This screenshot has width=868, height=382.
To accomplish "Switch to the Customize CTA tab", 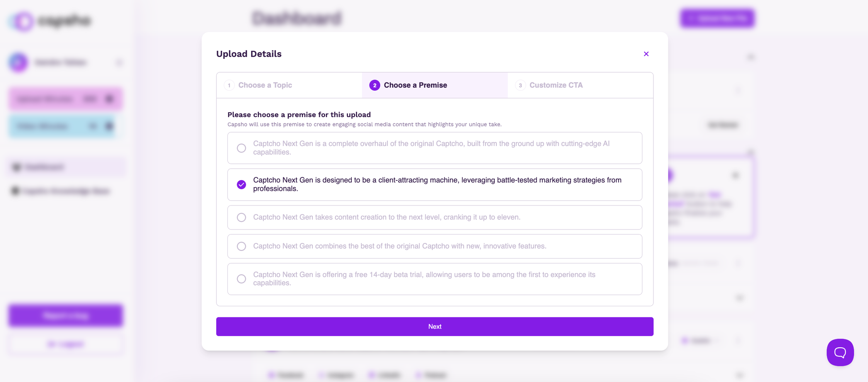I will click(x=556, y=85).
